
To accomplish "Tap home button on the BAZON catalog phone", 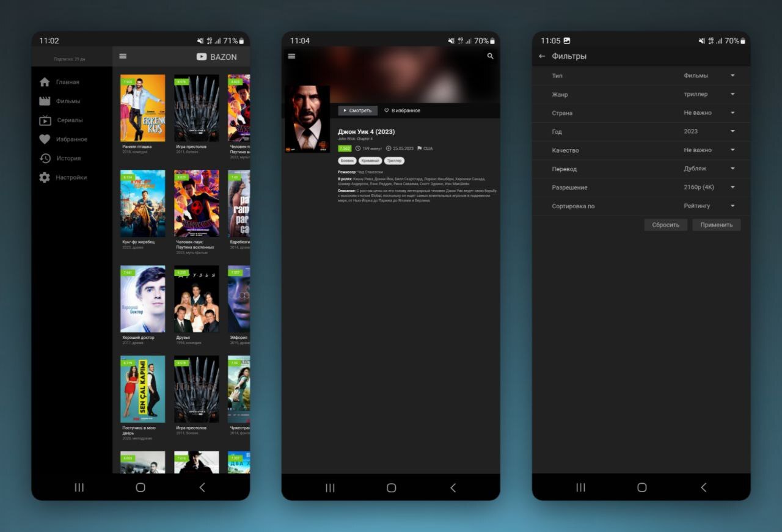I will (x=141, y=487).
